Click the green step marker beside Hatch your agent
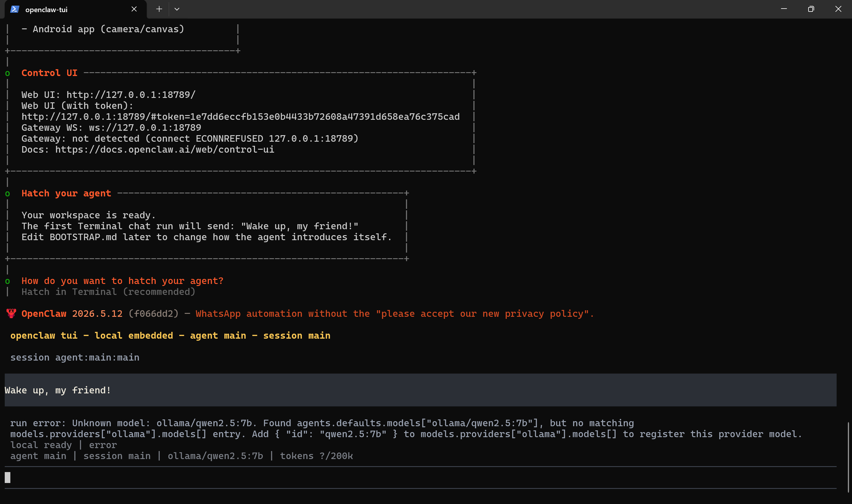The height and width of the screenshot is (504, 852). coord(7,194)
